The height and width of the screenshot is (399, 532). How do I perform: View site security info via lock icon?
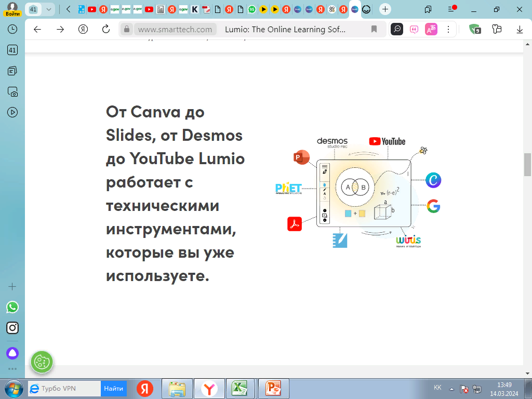[x=127, y=30]
